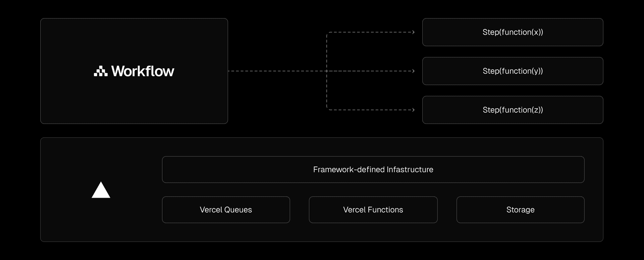Click vertical dashed line below the junction
644x260 pixels.
pos(327,90)
